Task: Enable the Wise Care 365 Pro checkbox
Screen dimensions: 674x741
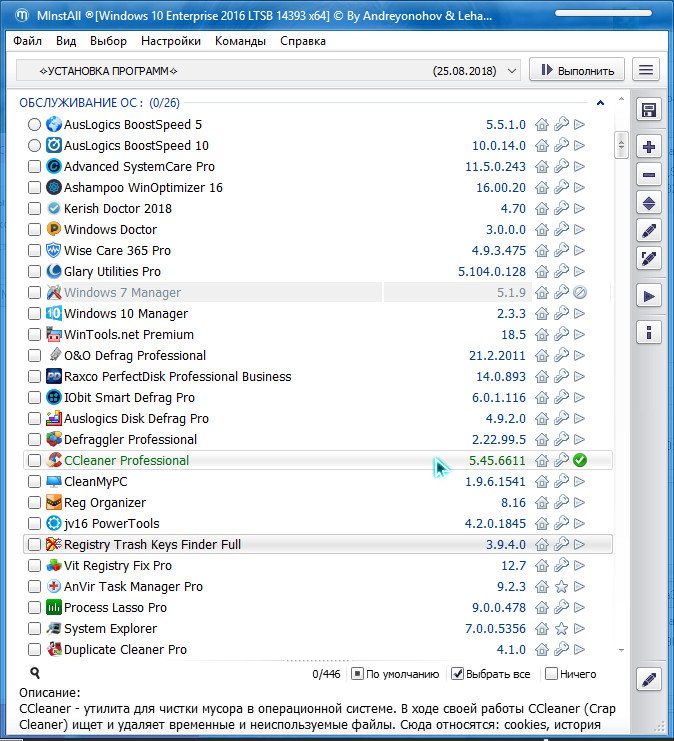Action: coord(34,250)
